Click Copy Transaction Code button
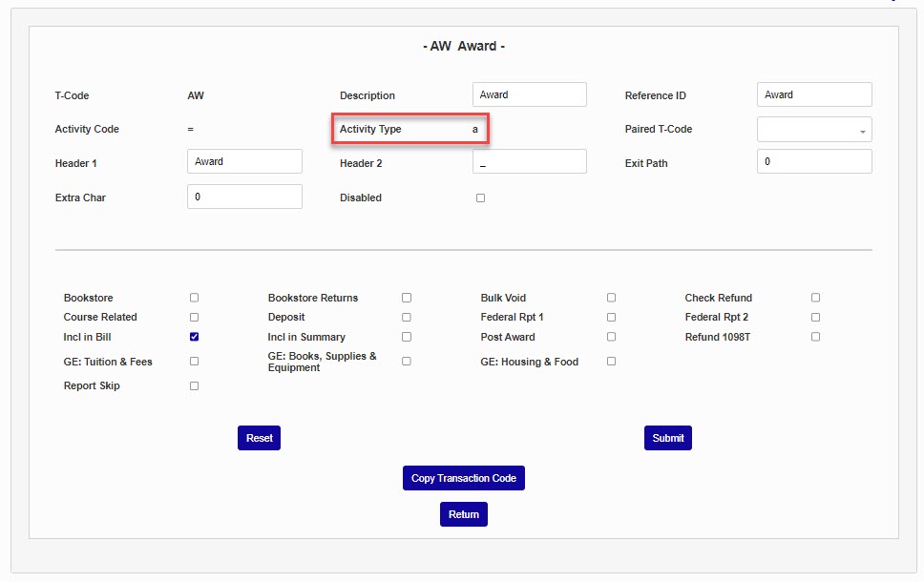Viewport: 924px width, 582px height. point(463,478)
